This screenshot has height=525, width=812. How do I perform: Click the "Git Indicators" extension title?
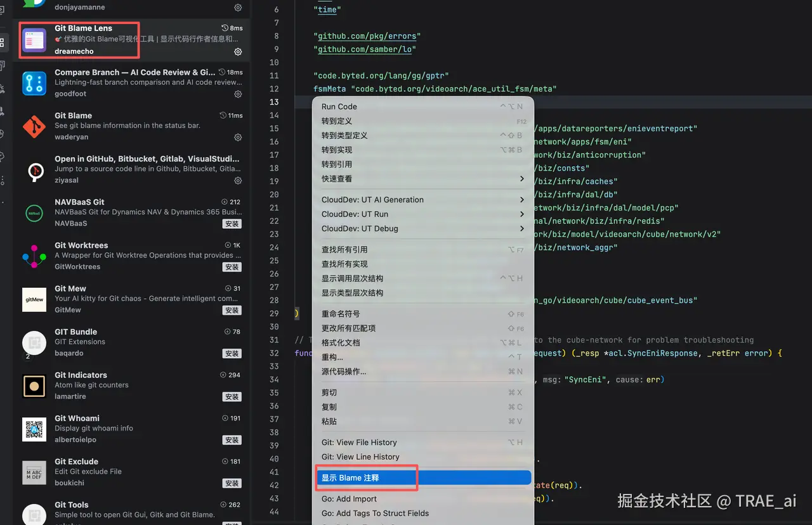81,375
